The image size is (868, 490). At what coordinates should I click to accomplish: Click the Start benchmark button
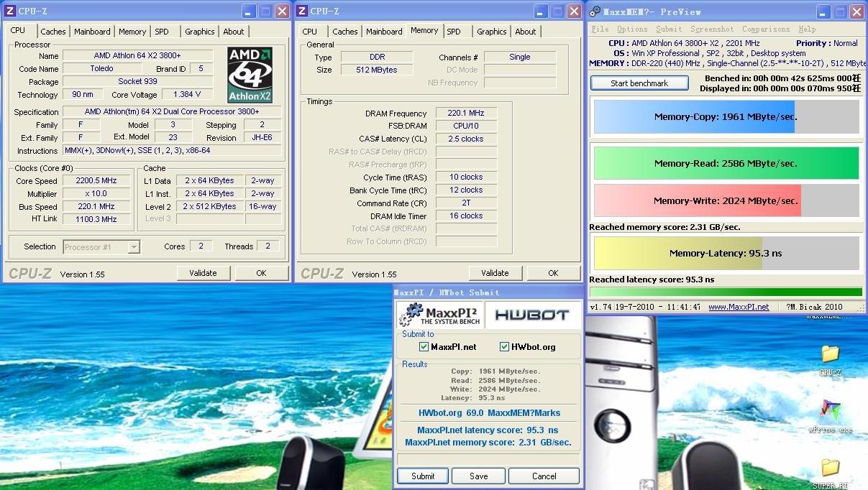point(639,83)
